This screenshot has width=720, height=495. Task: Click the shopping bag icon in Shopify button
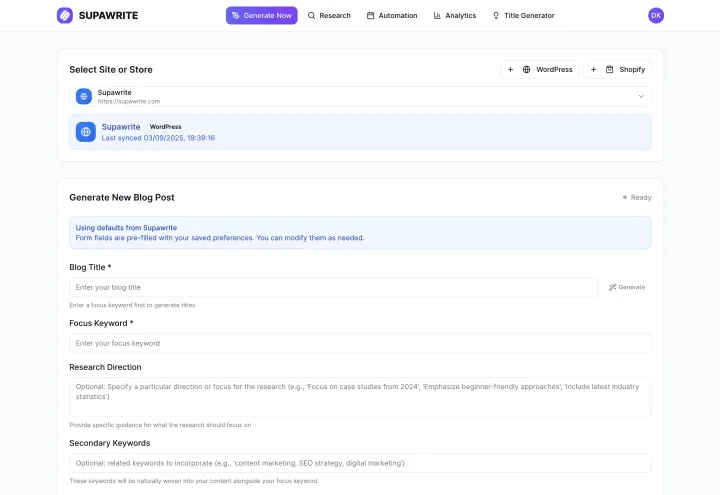(x=609, y=69)
